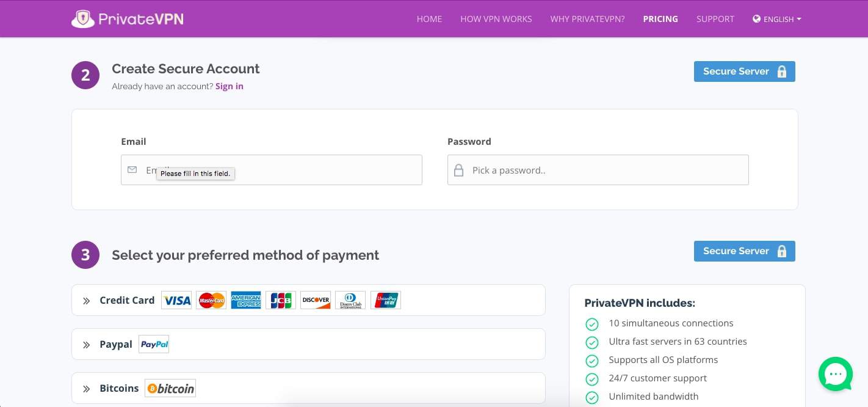868x407 pixels.
Task: Click the MasterCard icon
Action: (x=211, y=300)
